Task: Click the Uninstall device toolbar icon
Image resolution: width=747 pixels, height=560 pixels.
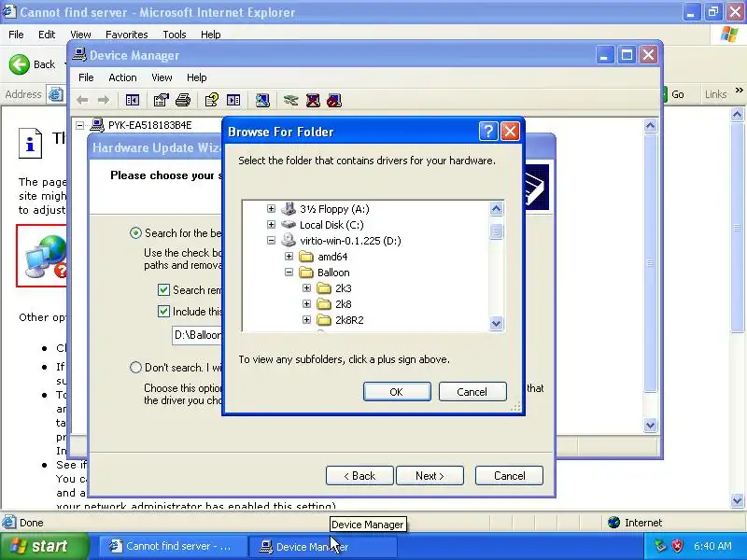Action: 313,100
